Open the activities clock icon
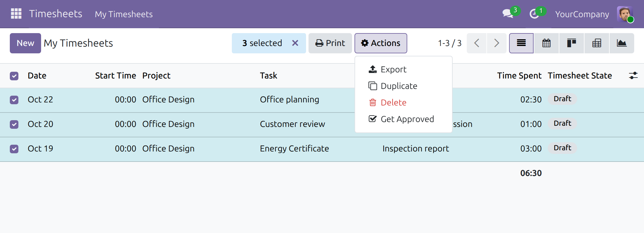644x233 pixels. click(535, 14)
